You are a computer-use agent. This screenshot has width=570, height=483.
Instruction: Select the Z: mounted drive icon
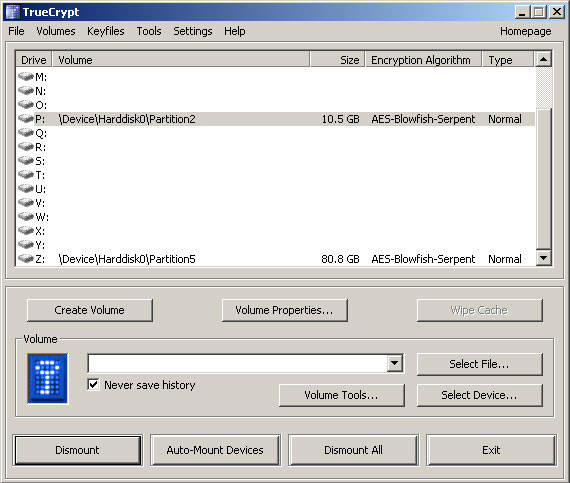point(26,258)
